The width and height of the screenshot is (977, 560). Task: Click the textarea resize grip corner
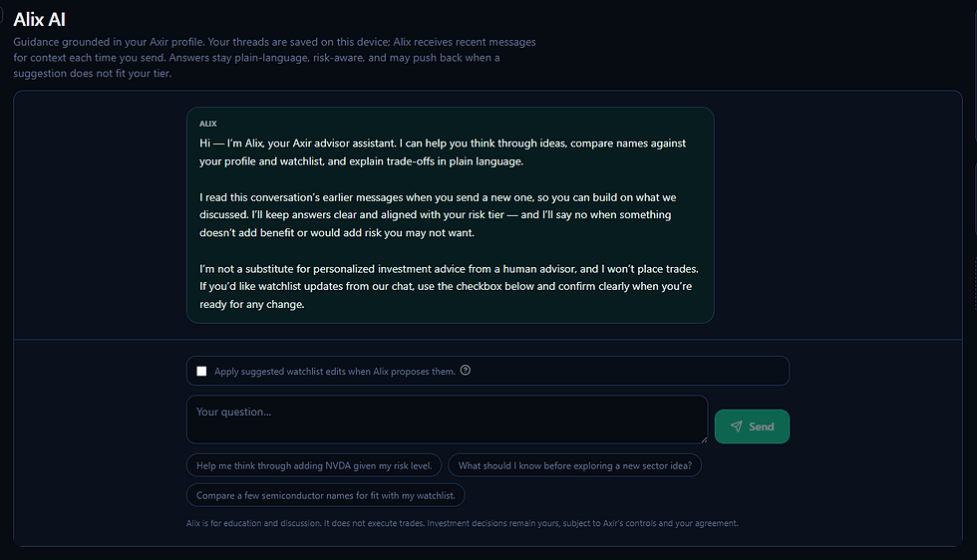(704, 439)
